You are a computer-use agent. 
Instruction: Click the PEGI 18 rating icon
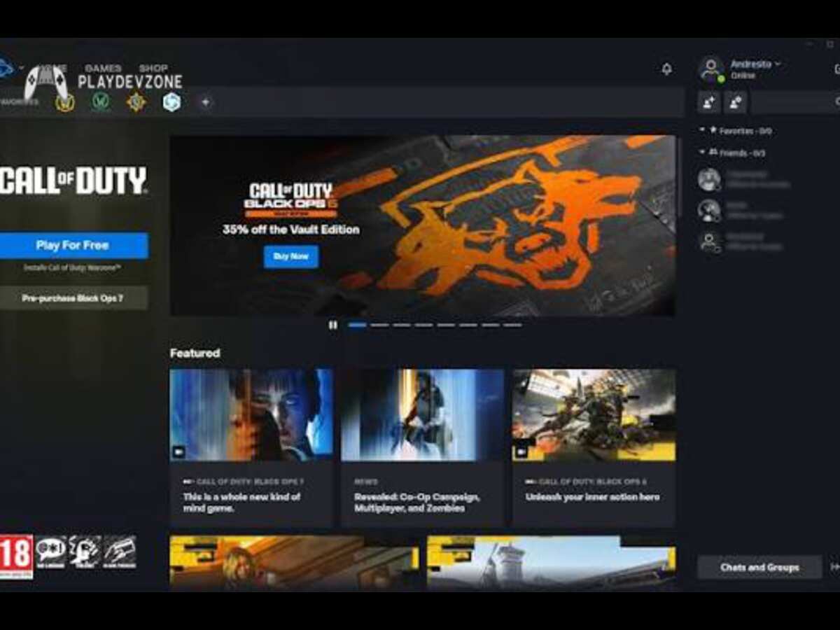click(x=16, y=556)
